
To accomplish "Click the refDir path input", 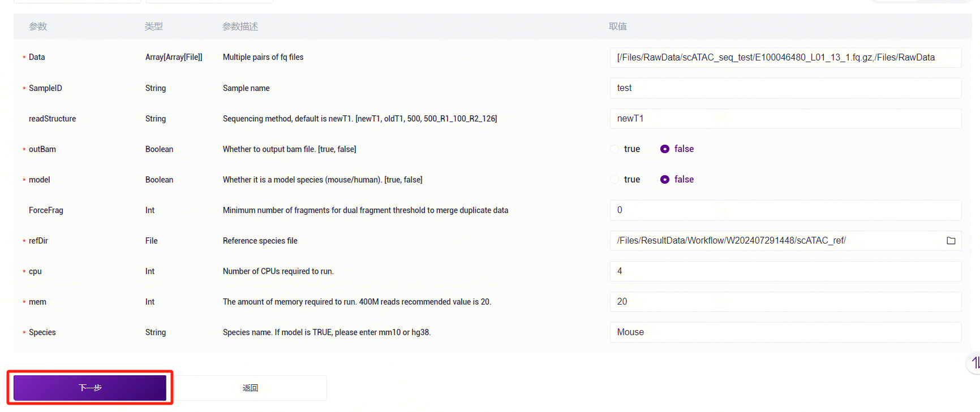I will tap(778, 241).
